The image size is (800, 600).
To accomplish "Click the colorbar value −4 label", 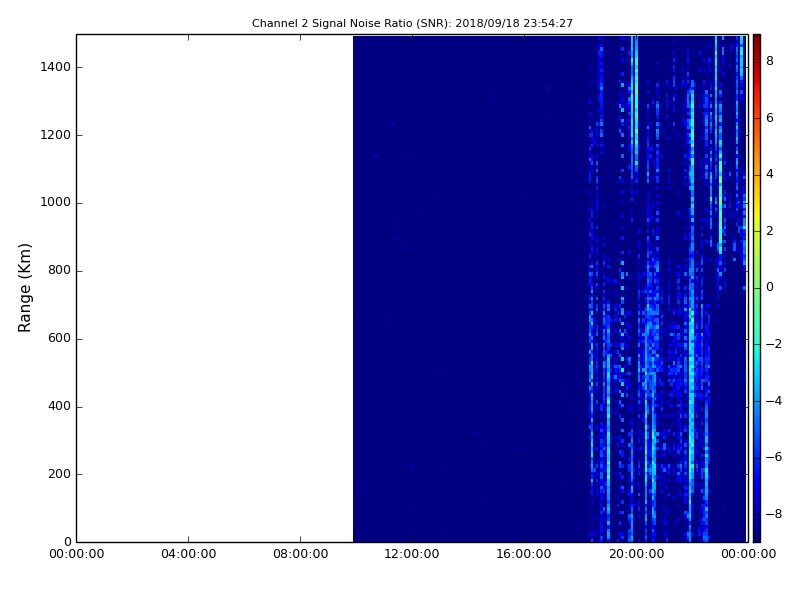I will point(774,401).
